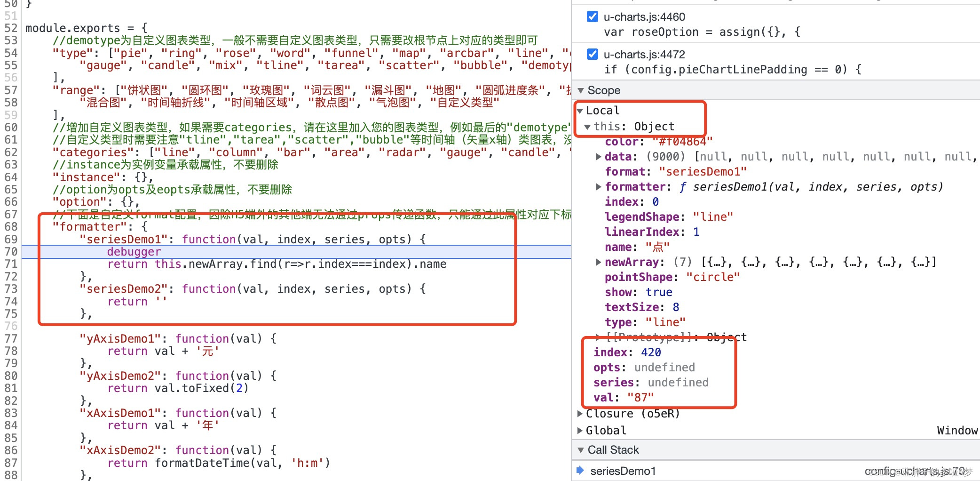Expand the newArray (7) property
The height and width of the screenshot is (481, 980).
pos(598,262)
